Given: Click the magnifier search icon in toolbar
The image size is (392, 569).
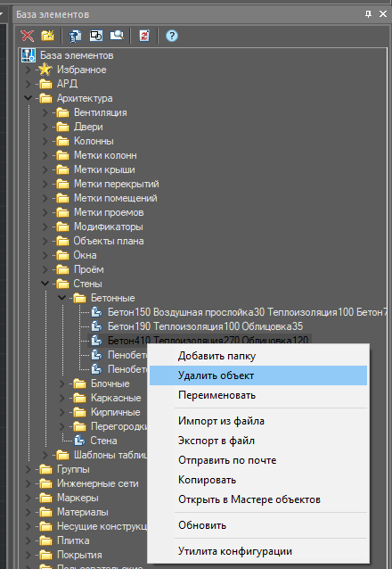Looking at the screenshot, I should click(117, 36).
